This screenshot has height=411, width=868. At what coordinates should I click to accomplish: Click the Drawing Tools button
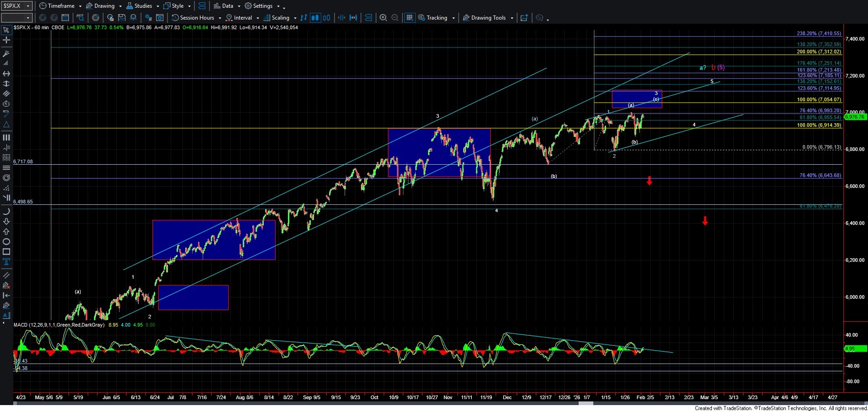point(488,18)
